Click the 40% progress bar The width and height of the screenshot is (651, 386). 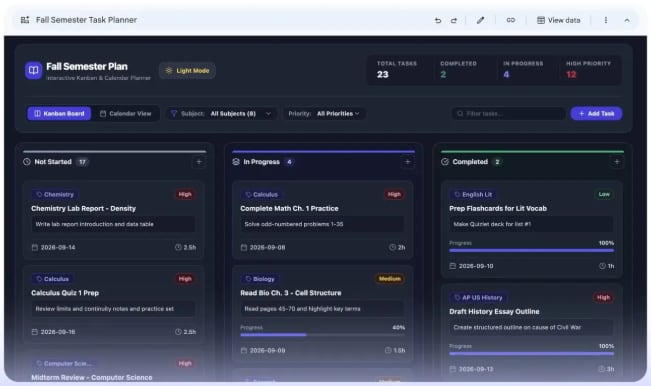click(x=323, y=335)
